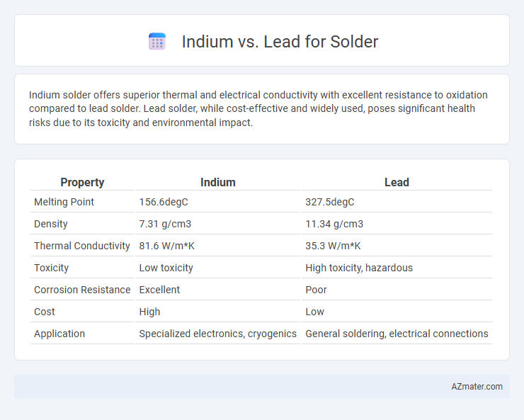This screenshot has height=420, width=524.
Task: Click the 156.6degC cell
Action: point(164,202)
